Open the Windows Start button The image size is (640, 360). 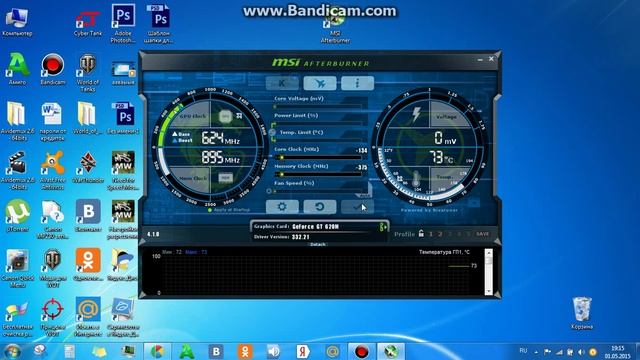point(12,351)
